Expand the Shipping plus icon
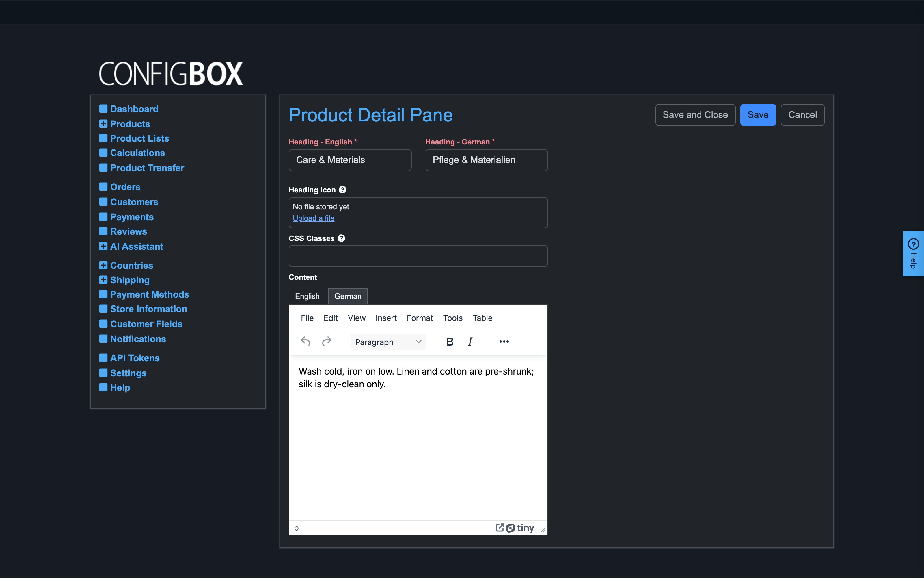 click(103, 280)
